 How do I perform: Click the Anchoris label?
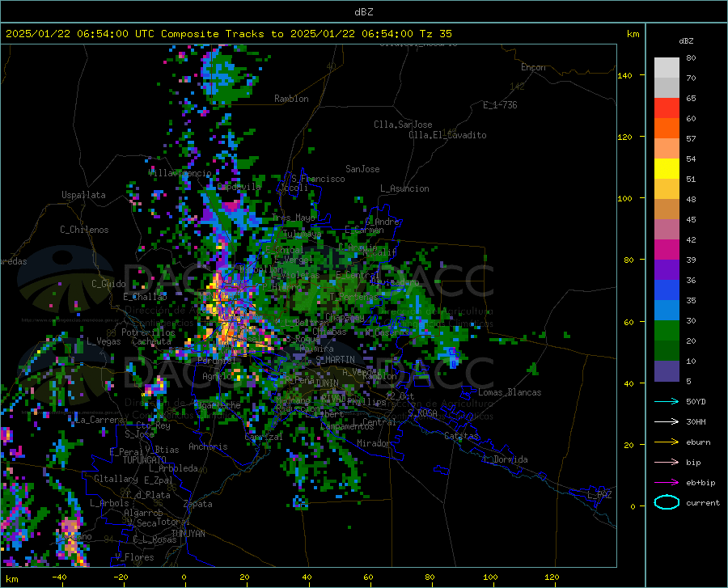(208, 446)
